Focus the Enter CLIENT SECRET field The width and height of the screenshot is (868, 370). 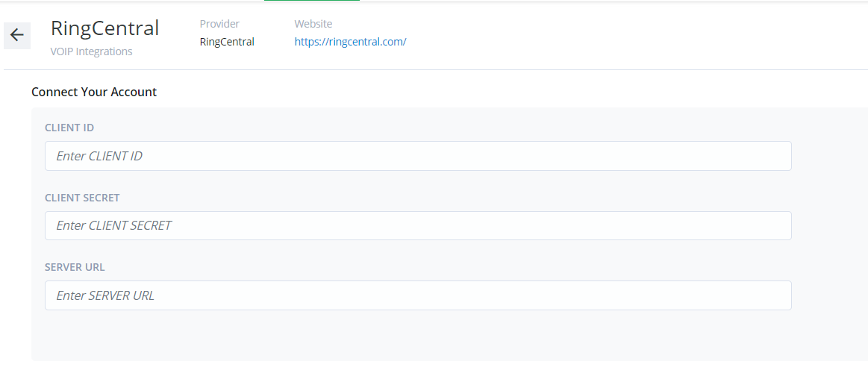(418, 225)
